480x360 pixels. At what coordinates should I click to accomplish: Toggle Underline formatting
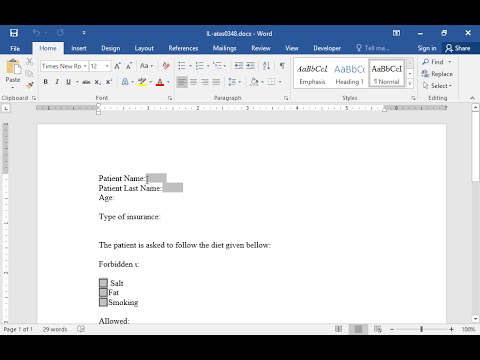point(68,82)
